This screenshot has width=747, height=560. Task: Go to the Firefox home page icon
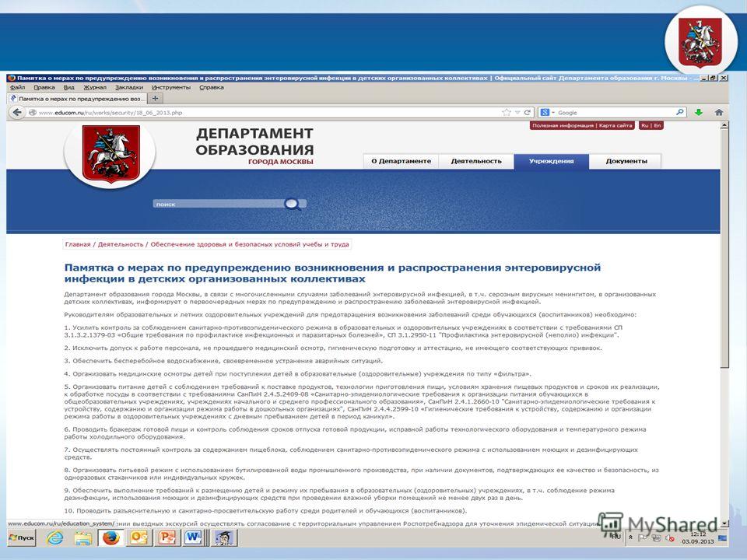pyautogui.click(x=719, y=112)
